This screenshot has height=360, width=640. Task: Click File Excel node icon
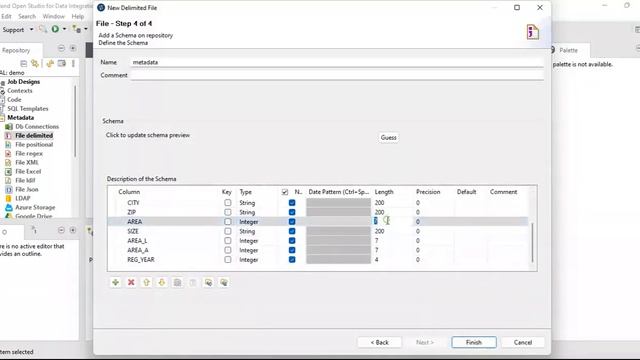(8, 171)
